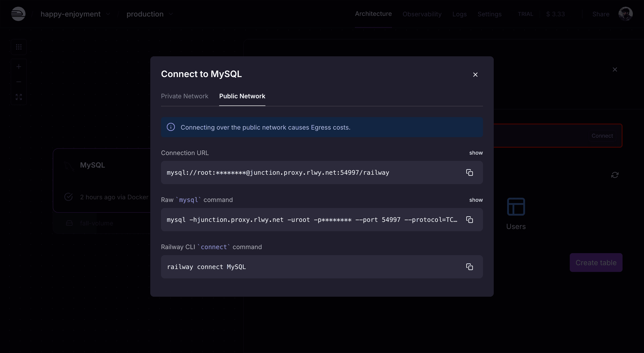Expand the happy-enjoyment project dropdown
Viewport: 644px width, 353px height.
108,14
